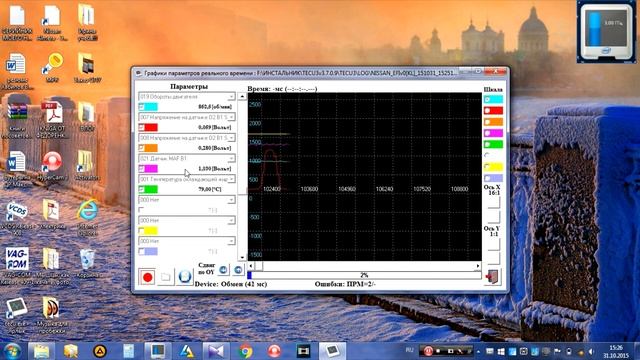Open the film strip app in the taskbar

point(303,351)
